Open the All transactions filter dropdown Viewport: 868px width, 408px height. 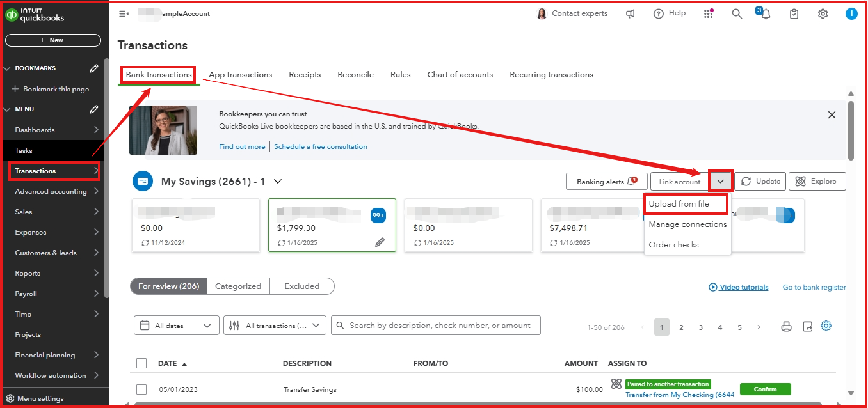coord(275,326)
